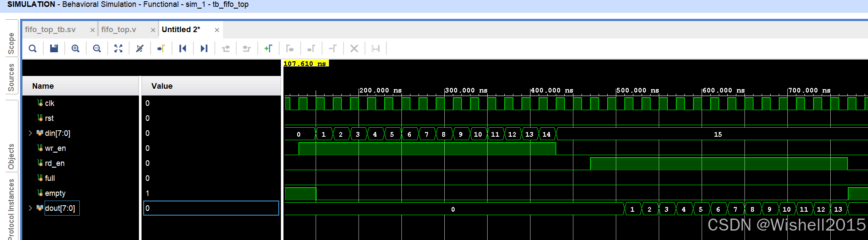Click the 200.000 ns ruler mark

(380, 90)
